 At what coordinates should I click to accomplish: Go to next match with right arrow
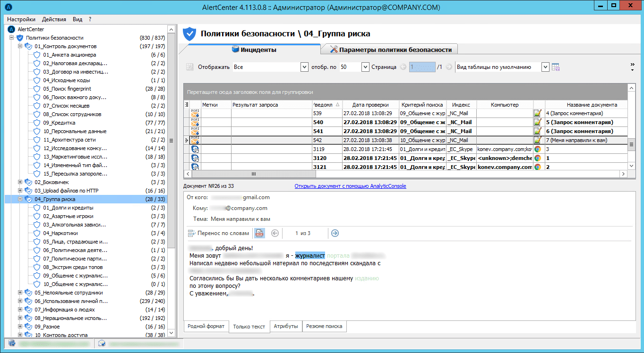(x=335, y=233)
